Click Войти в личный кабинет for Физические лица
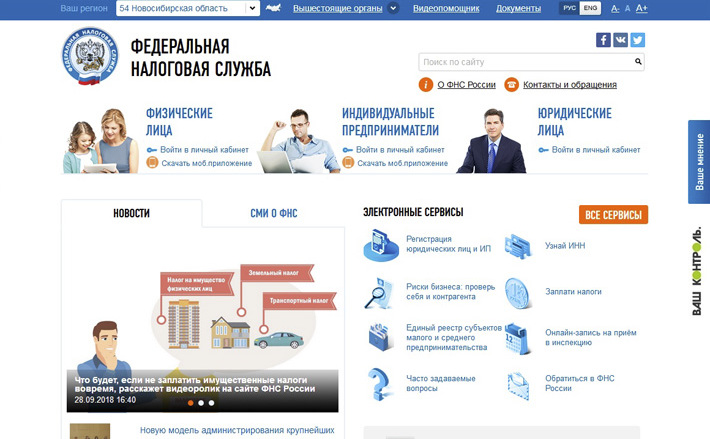710x439 pixels. 204,150
